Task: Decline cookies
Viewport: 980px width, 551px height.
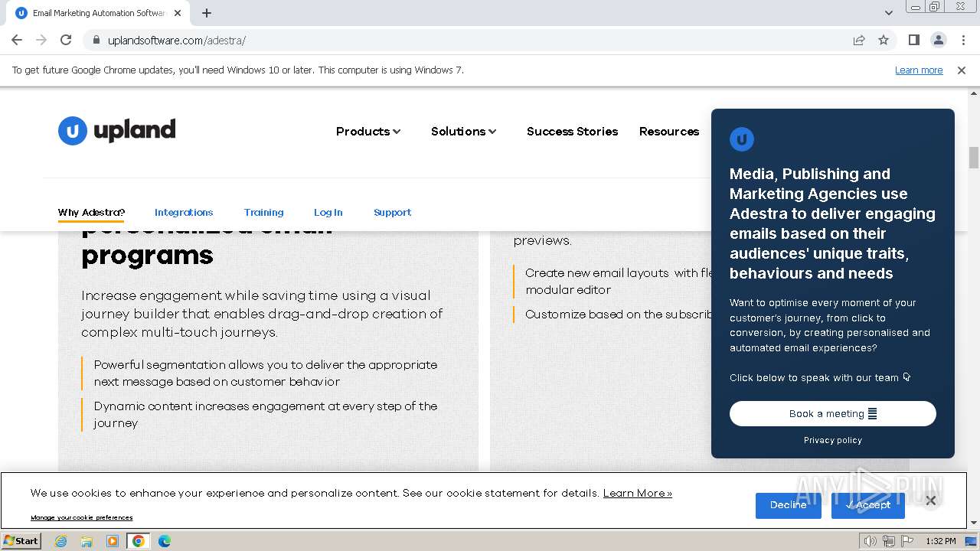Action: point(789,505)
